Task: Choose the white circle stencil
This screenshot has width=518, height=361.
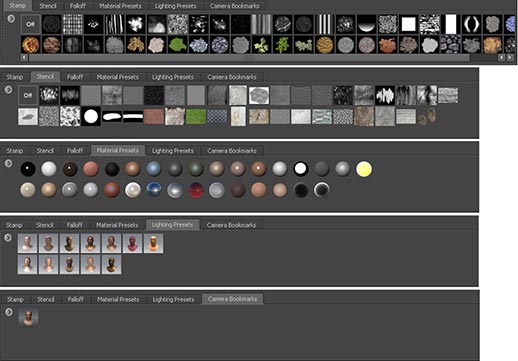Action: click(91, 116)
